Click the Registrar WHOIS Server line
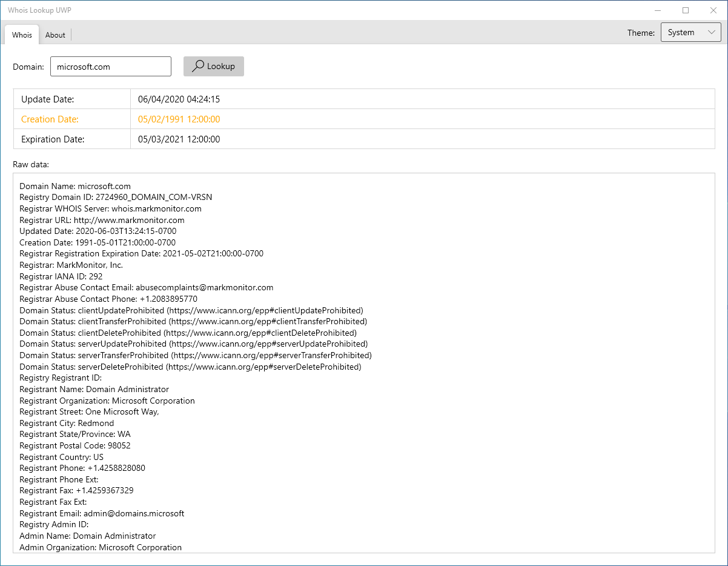This screenshot has height=566, width=728. tap(110, 208)
